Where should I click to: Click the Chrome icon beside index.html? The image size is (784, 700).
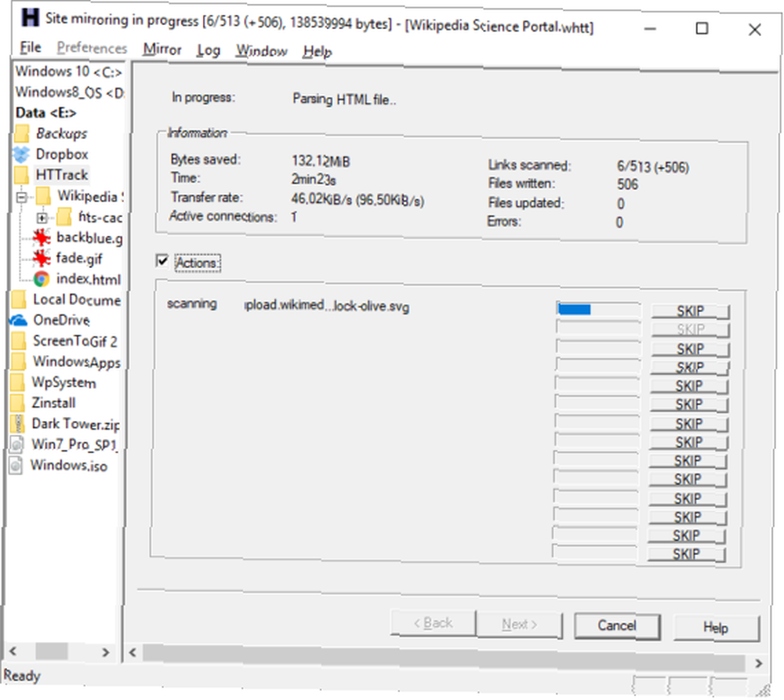pos(41,278)
